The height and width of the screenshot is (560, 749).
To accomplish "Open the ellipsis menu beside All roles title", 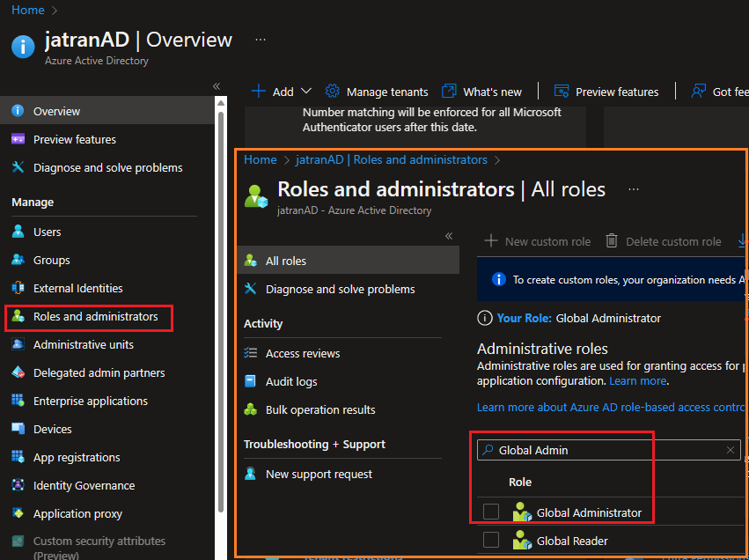I will click(634, 189).
